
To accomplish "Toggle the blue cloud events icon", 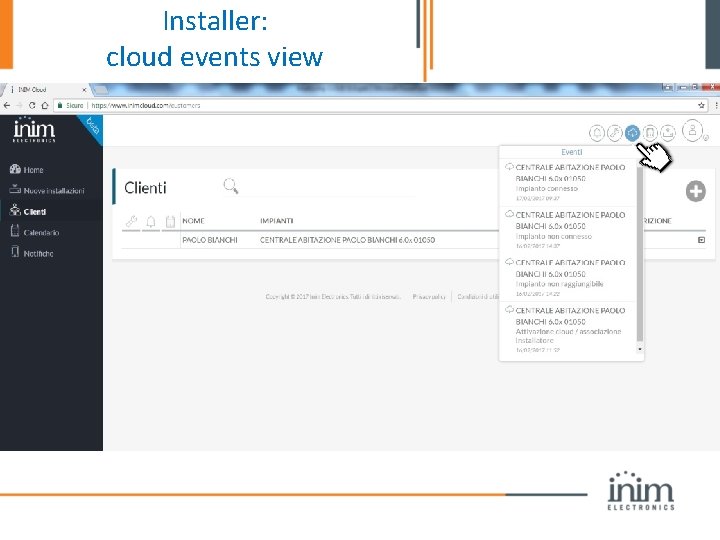I will pyautogui.click(x=632, y=133).
